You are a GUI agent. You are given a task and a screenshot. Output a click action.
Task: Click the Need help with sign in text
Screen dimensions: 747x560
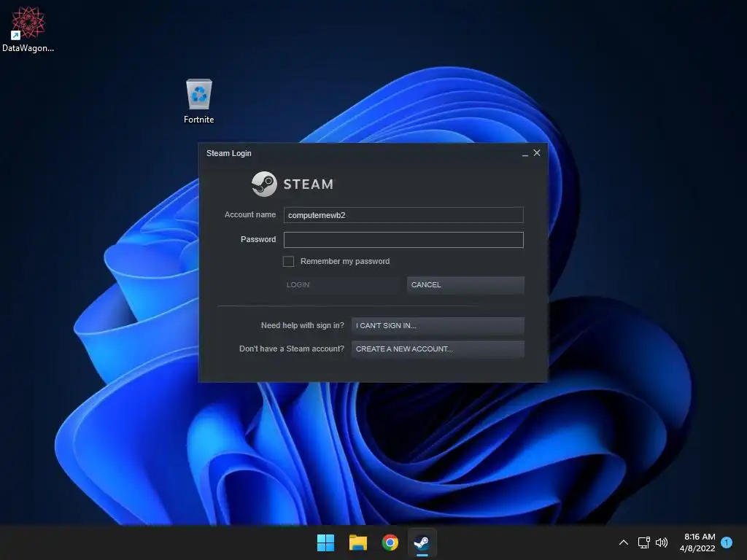303,326
